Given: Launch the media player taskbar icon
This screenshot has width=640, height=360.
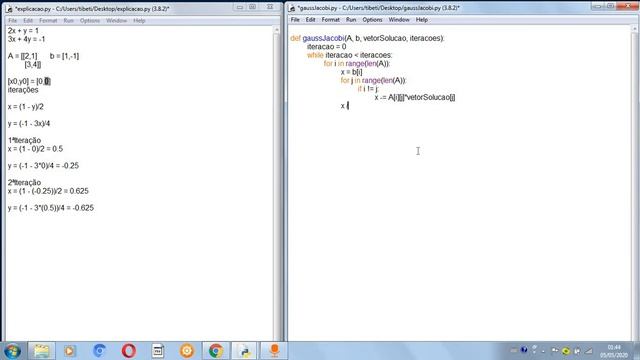Looking at the screenshot, I should coord(69,351).
